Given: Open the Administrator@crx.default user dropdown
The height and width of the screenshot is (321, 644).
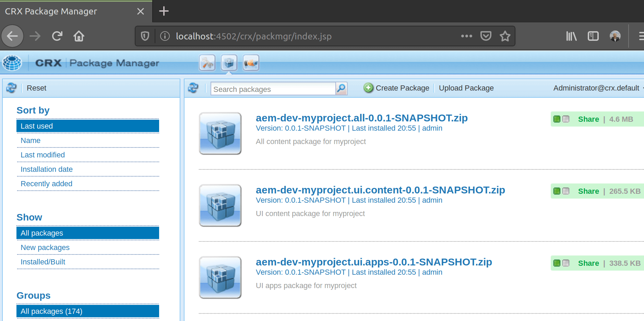Looking at the screenshot, I should 598,88.
